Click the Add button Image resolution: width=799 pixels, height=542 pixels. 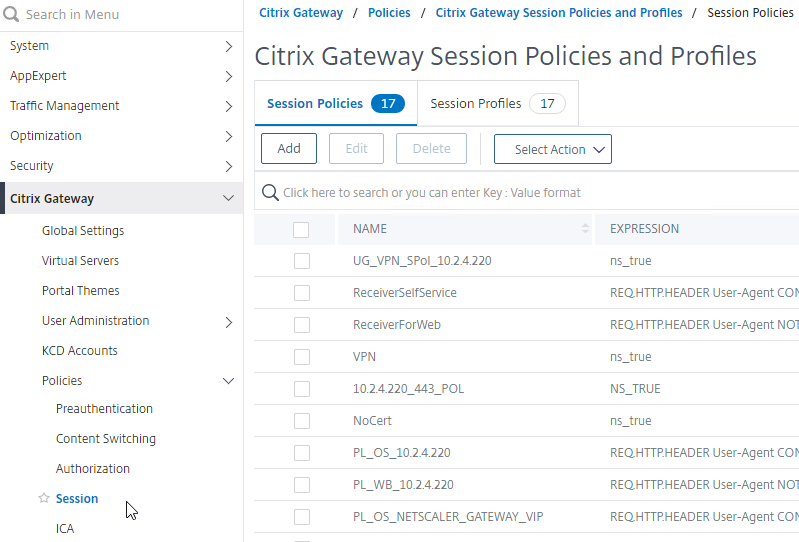click(289, 149)
